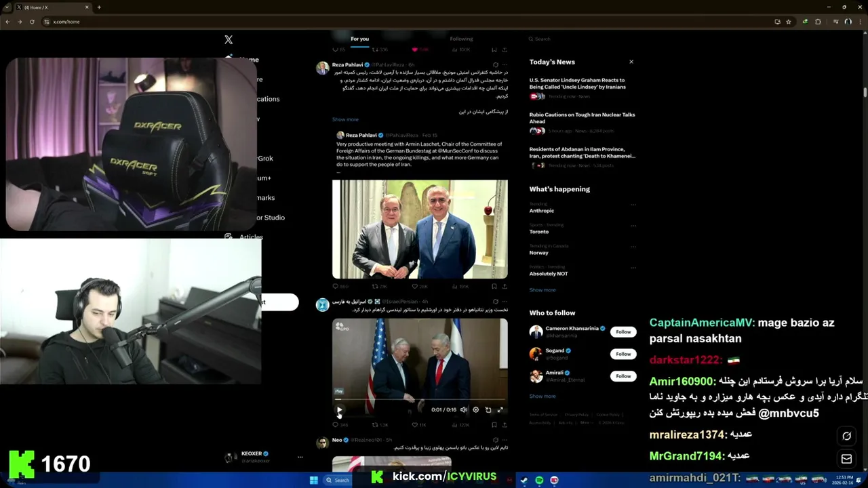Image resolution: width=868 pixels, height=488 pixels.
Task: Open the Laschet and Pahlavi photo
Action: tap(420, 229)
